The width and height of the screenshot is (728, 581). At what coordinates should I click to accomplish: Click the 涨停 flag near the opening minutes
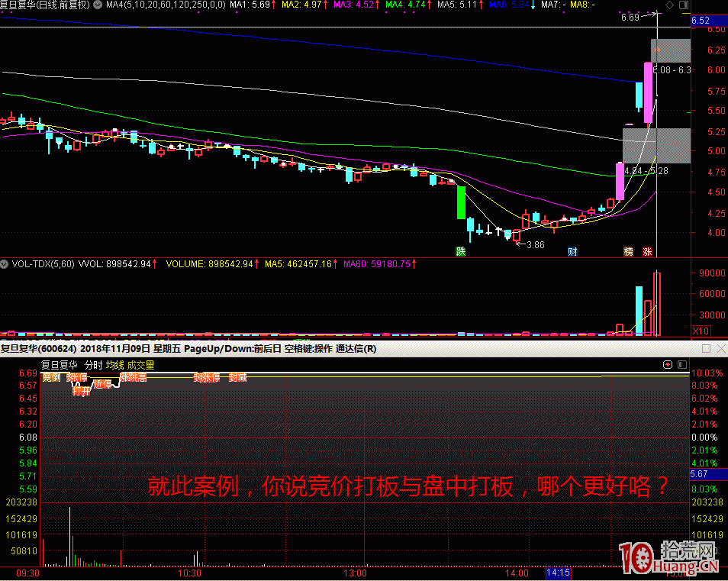(78, 377)
